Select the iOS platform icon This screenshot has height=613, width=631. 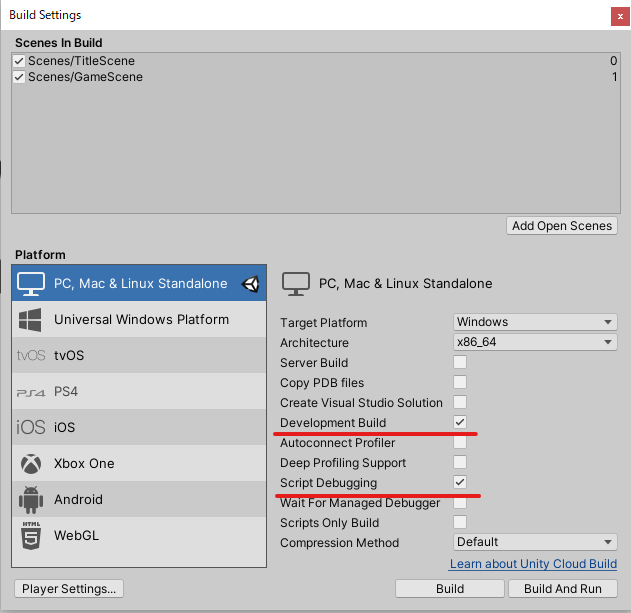[x=31, y=427]
